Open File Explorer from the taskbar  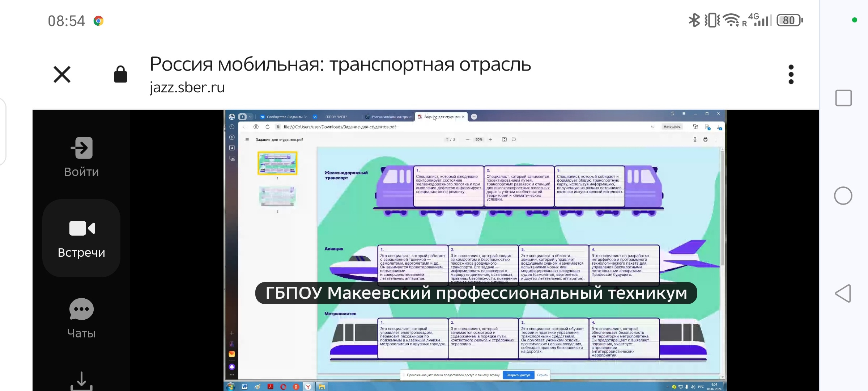[322, 387]
